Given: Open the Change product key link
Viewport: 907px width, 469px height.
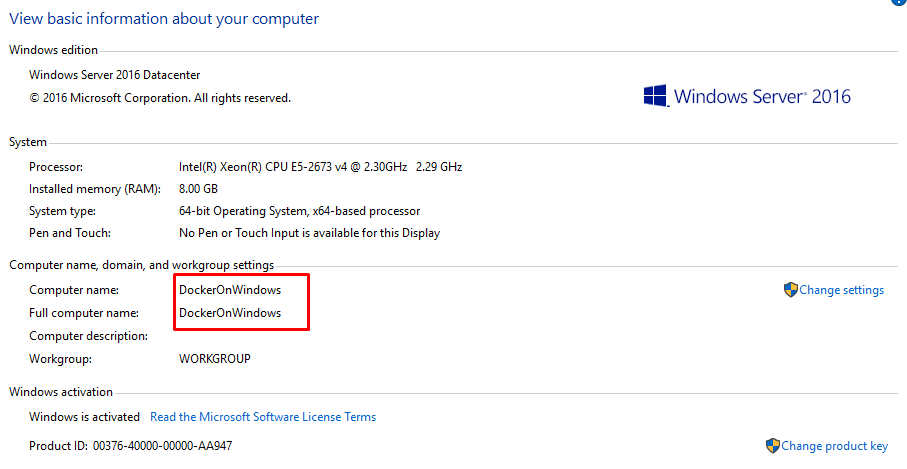Looking at the screenshot, I should tap(834, 446).
